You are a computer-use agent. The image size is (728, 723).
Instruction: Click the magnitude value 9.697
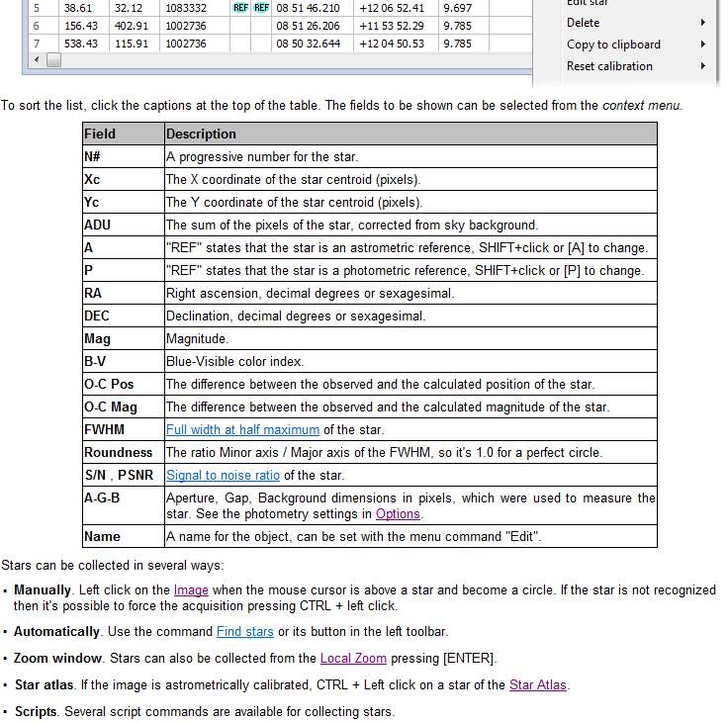click(457, 8)
